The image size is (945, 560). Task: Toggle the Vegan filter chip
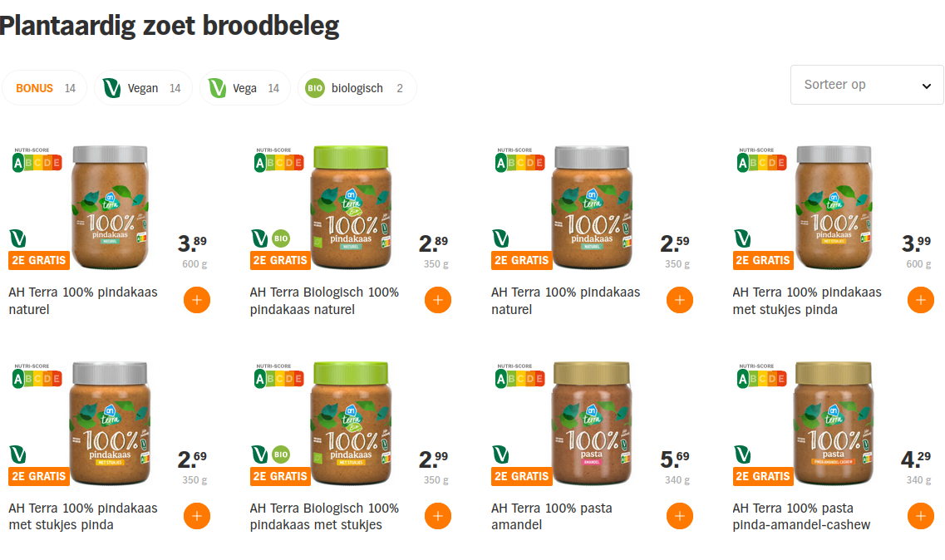[142, 88]
